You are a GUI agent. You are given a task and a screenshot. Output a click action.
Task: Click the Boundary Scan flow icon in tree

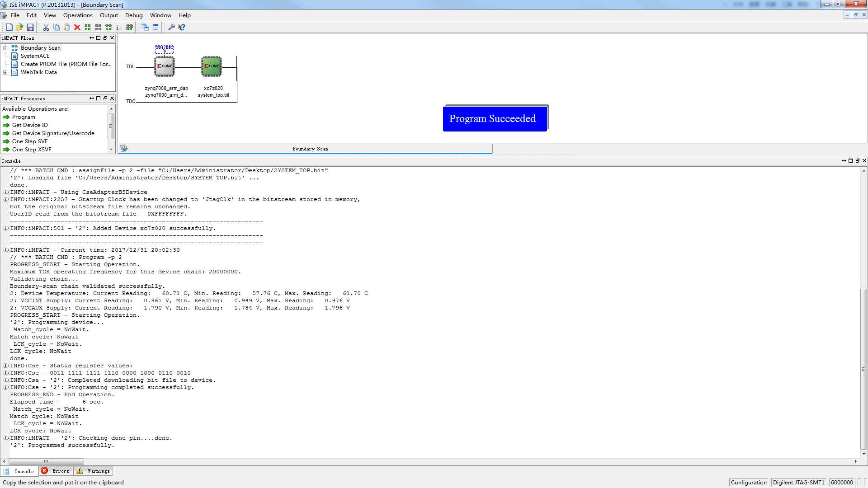[14, 48]
